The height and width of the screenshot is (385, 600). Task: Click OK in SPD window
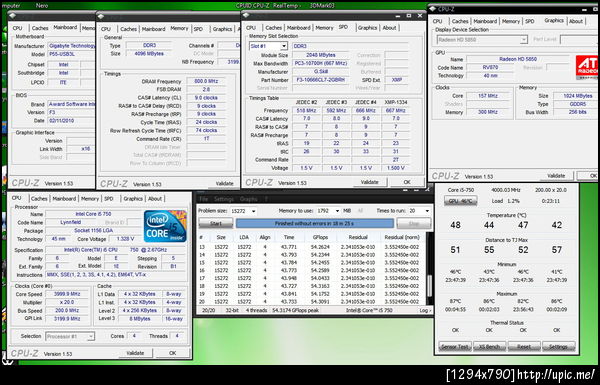coord(407,182)
